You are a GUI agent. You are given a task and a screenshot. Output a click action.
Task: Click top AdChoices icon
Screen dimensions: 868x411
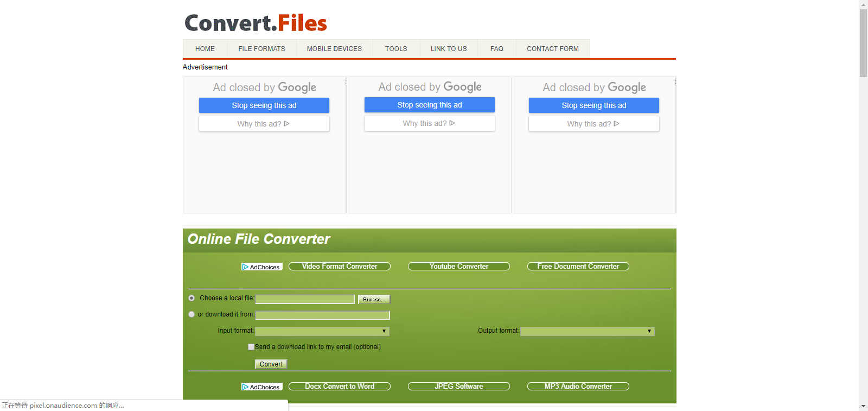tap(261, 267)
